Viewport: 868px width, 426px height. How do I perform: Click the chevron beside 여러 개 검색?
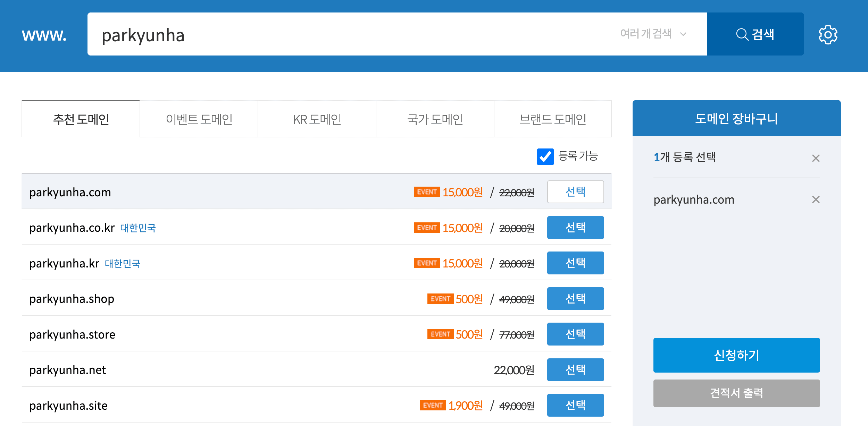(683, 34)
